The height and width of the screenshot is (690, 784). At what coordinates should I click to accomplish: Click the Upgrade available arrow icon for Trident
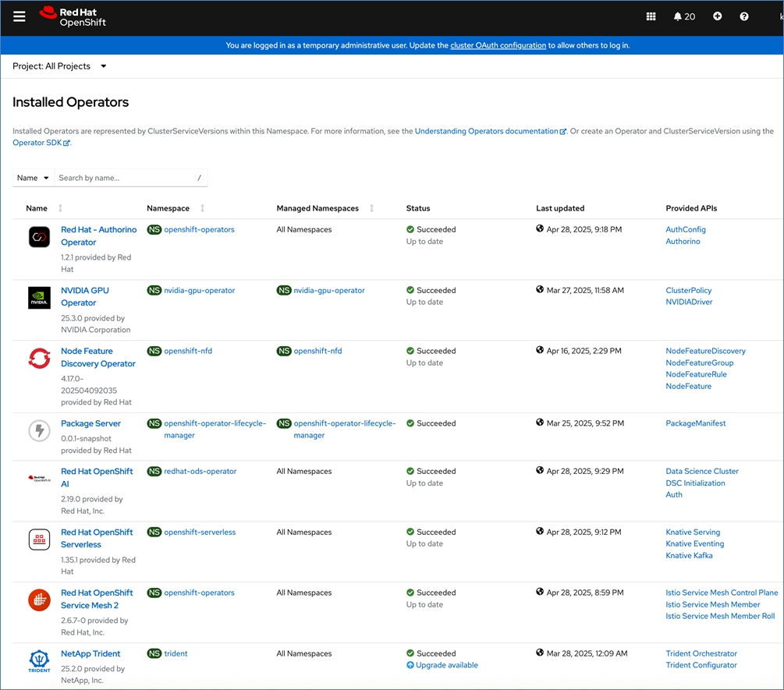(410, 665)
